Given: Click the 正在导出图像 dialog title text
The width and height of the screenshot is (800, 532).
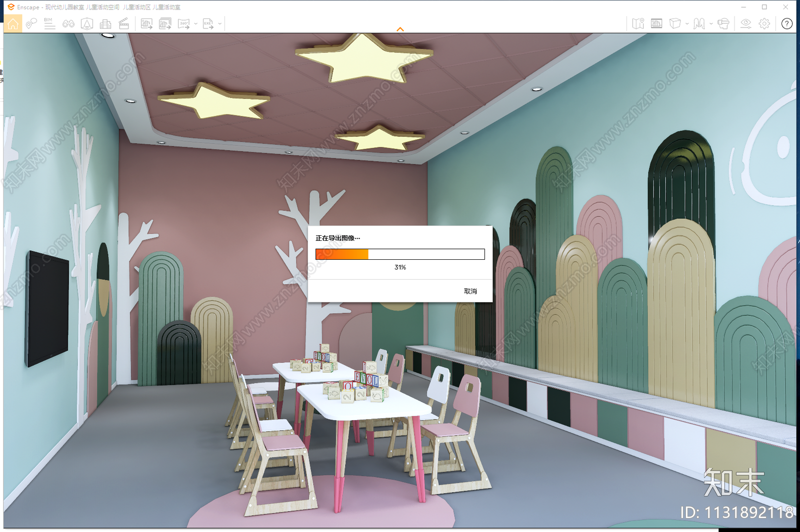Looking at the screenshot, I should pyautogui.click(x=338, y=238).
